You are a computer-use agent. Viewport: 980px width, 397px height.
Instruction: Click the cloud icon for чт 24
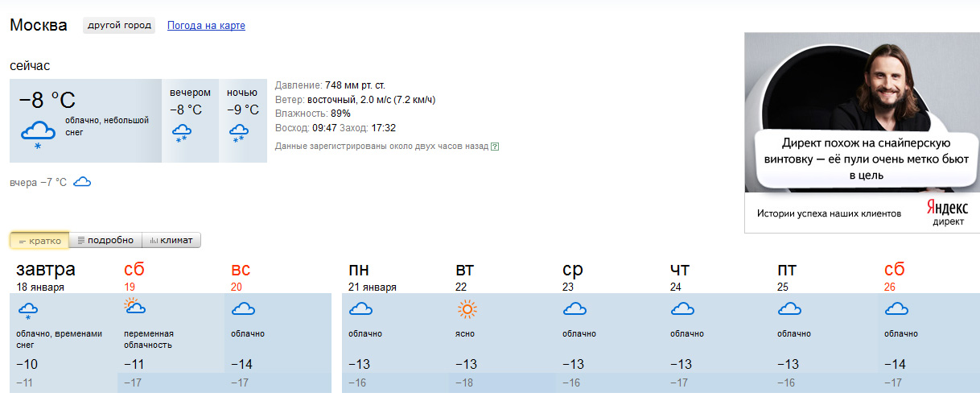682,309
